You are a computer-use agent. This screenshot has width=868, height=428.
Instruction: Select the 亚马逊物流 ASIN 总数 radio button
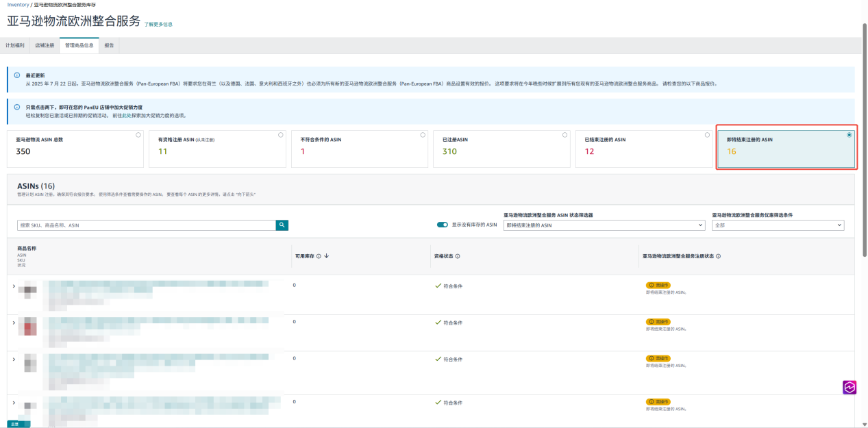tap(138, 135)
